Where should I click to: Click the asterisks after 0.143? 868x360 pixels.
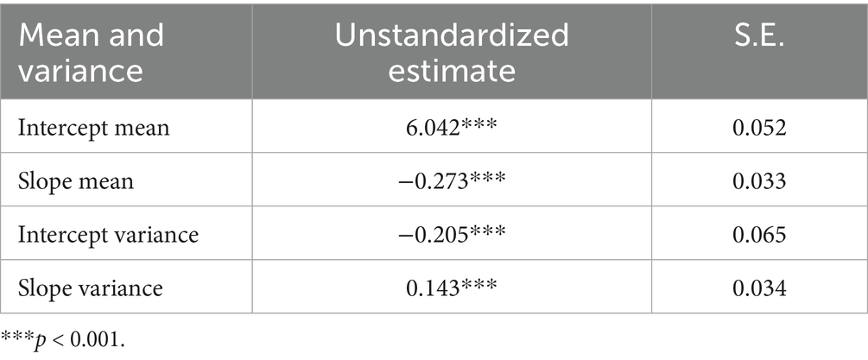point(478,285)
